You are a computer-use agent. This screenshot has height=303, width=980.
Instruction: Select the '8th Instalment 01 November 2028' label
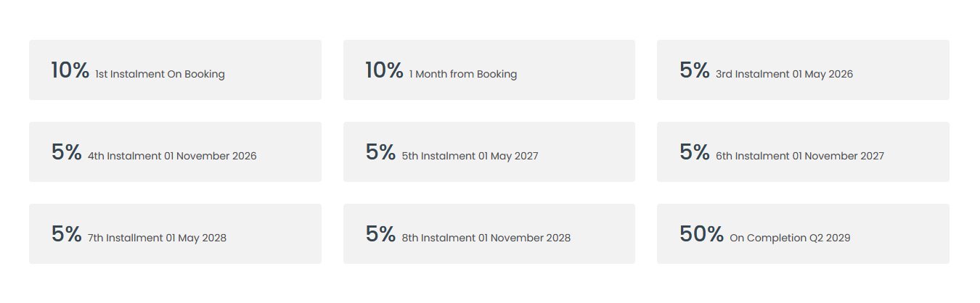pos(486,238)
